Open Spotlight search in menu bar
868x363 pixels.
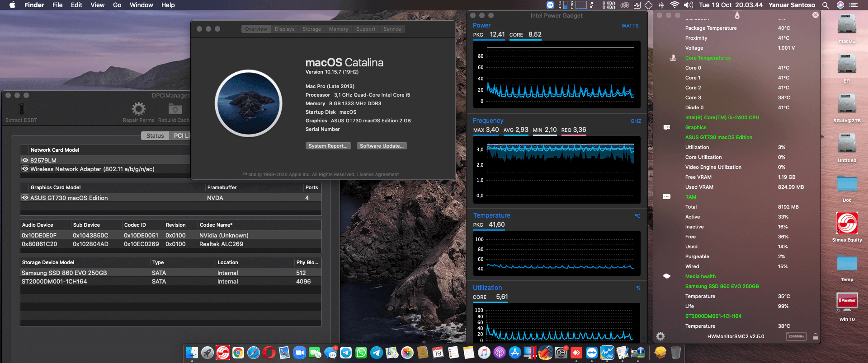point(826,5)
